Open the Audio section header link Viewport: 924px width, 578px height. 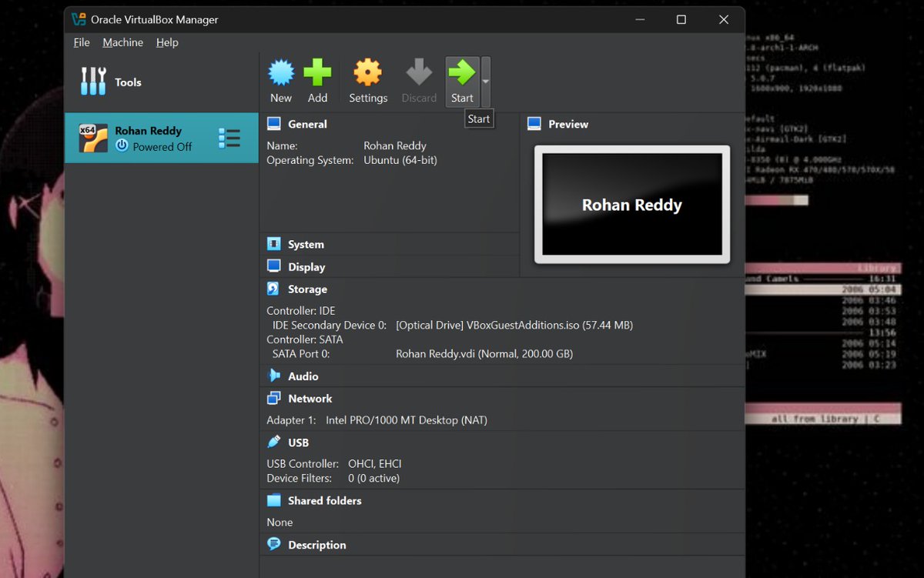[x=303, y=376]
